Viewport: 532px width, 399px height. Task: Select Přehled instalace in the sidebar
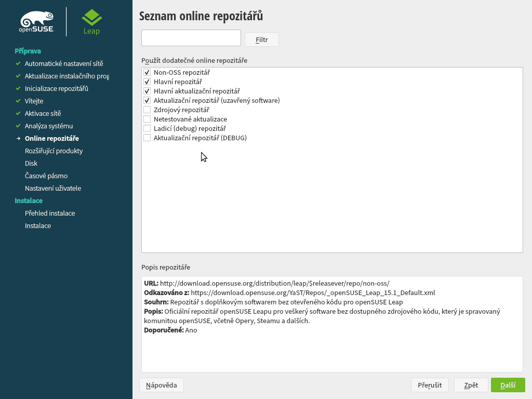50,213
